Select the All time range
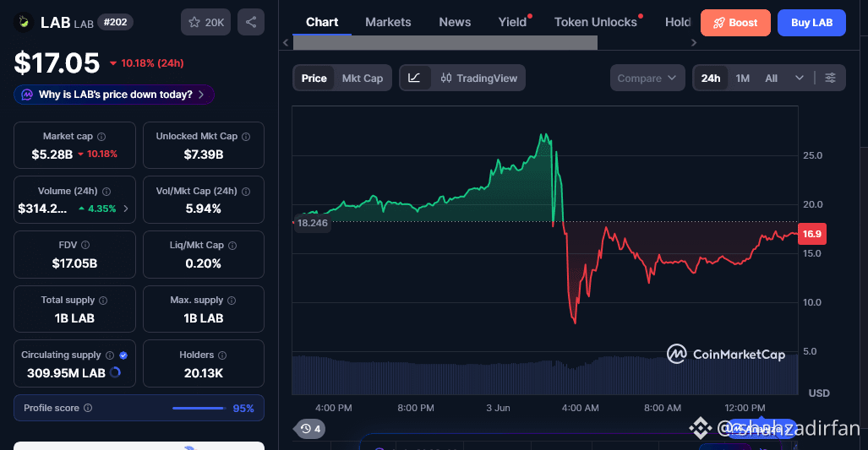Screen dimensions: 868x450 point(771,78)
